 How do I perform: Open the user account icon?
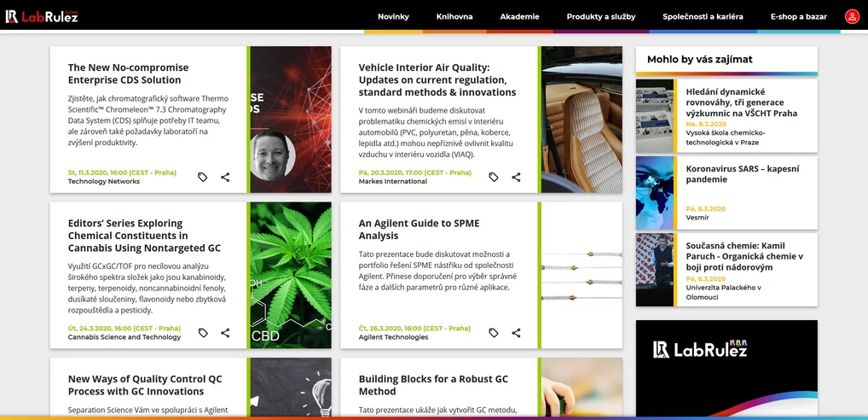[852, 16]
